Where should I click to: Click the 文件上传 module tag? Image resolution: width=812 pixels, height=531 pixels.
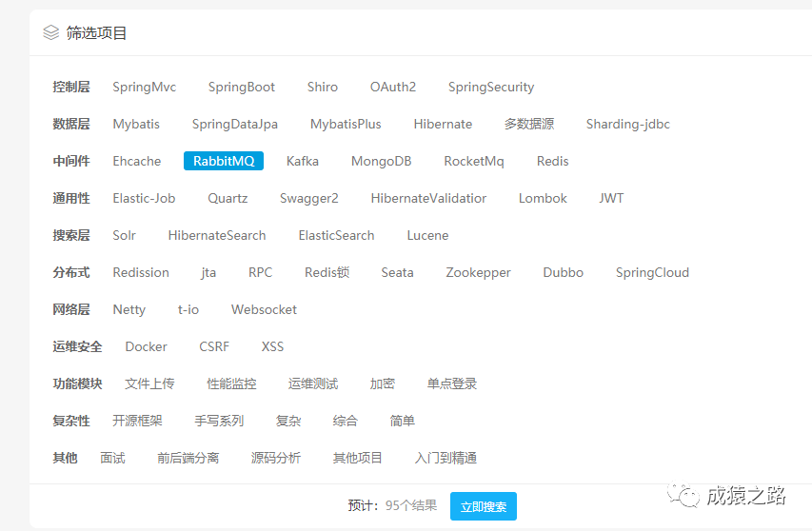pos(149,384)
